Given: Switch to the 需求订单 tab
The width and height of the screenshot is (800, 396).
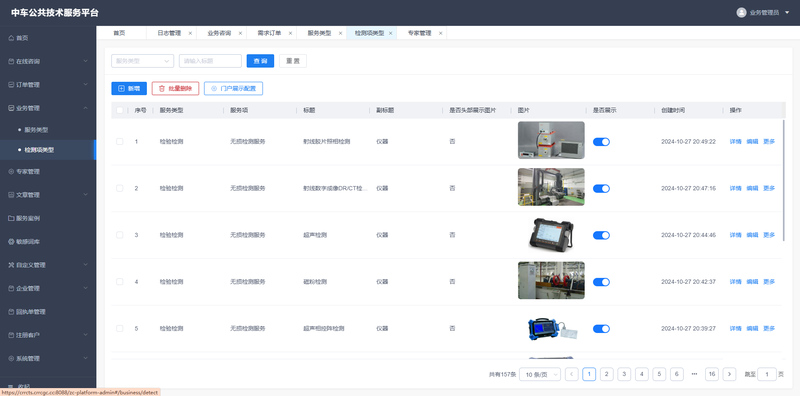Looking at the screenshot, I should coord(269,33).
